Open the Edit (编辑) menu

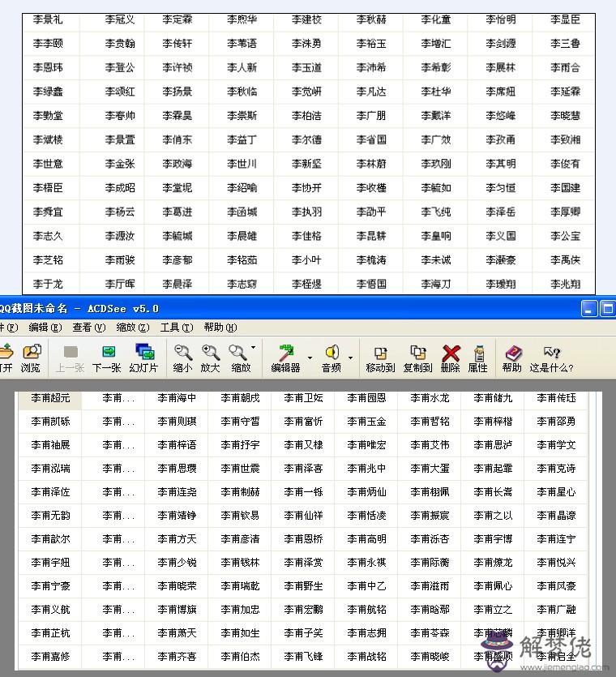pyautogui.click(x=45, y=328)
